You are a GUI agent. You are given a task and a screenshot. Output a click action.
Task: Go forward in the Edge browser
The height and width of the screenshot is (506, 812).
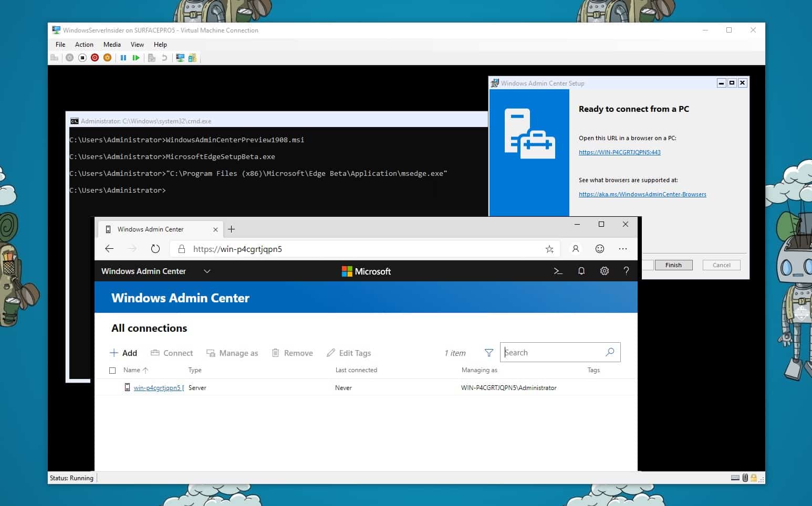[132, 249]
